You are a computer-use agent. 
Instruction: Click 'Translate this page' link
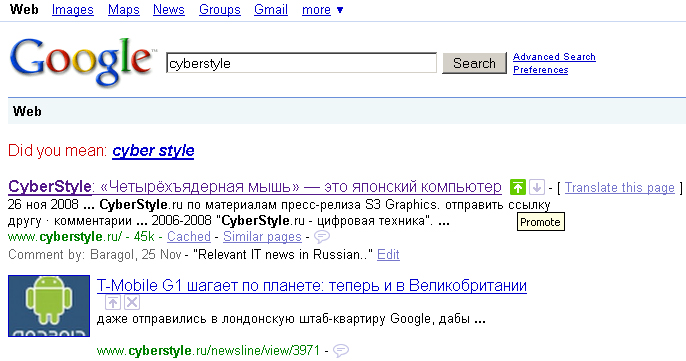pyautogui.click(x=620, y=188)
